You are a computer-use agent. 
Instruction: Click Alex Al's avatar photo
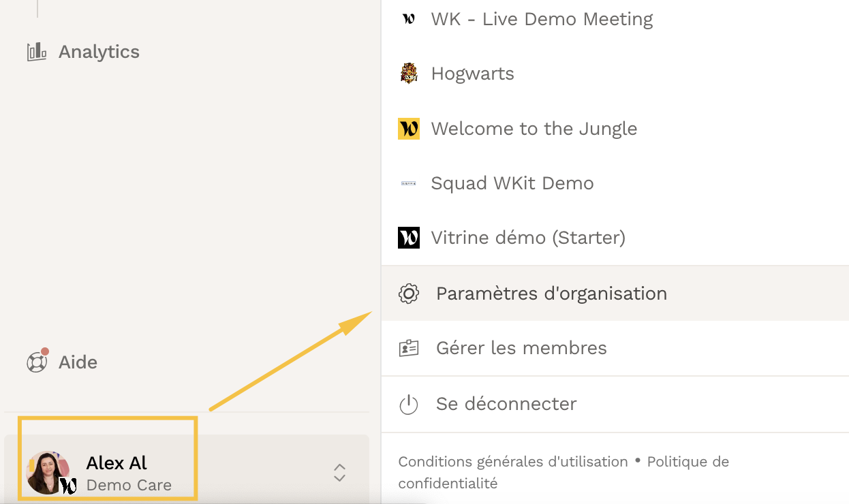point(48,472)
